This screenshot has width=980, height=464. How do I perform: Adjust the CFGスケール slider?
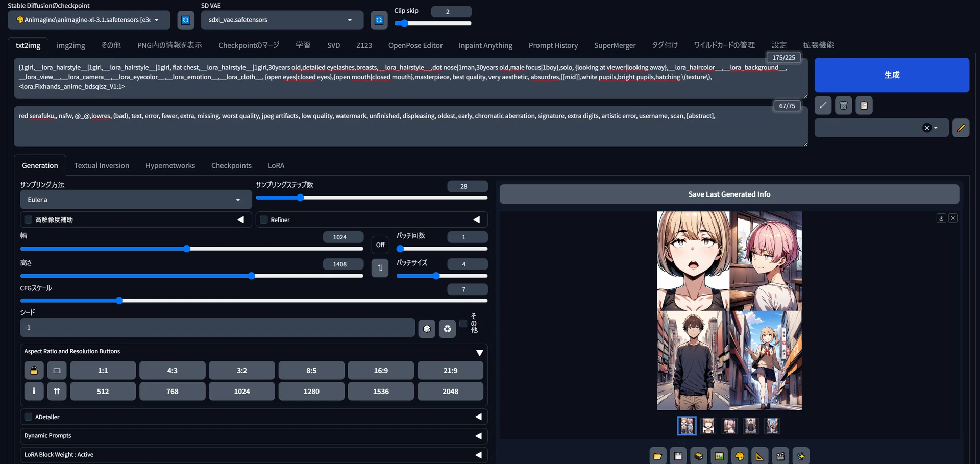point(254,301)
